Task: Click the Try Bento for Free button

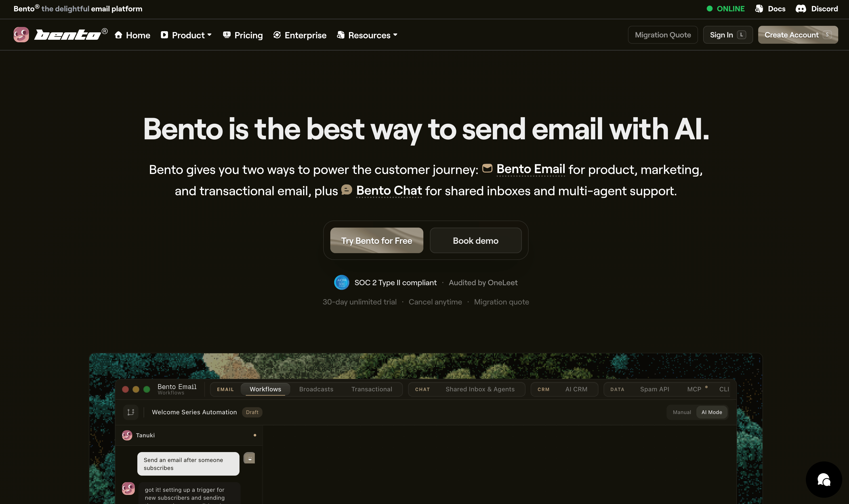Action: click(x=377, y=240)
